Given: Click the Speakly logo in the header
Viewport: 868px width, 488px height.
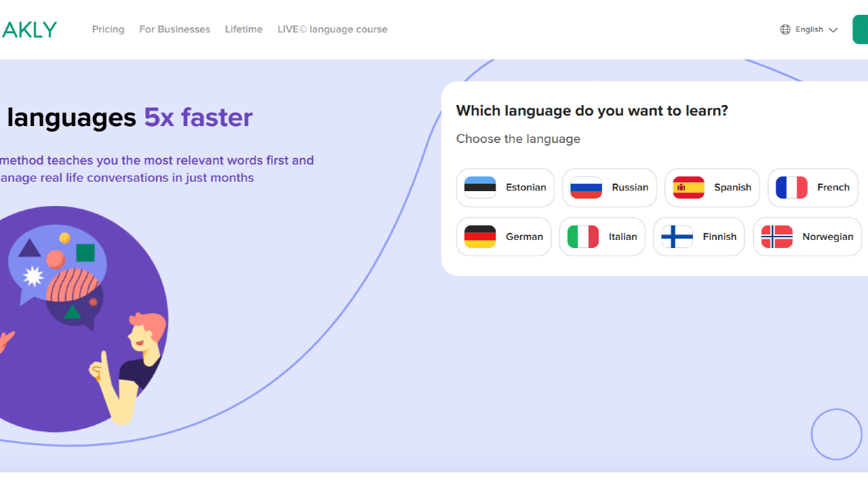Looking at the screenshot, I should [28, 29].
